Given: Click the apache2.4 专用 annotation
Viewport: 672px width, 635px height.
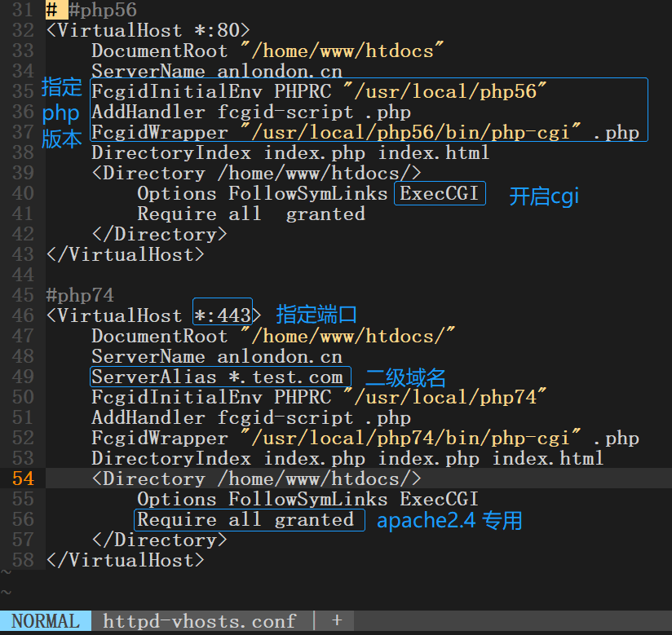Looking at the screenshot, I should click(449, 520).
